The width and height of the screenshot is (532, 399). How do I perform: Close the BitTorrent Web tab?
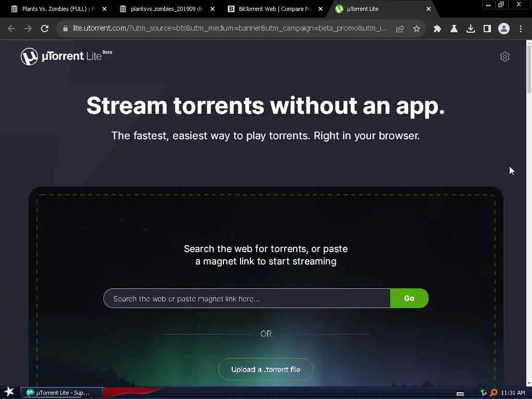coord(321,9)
